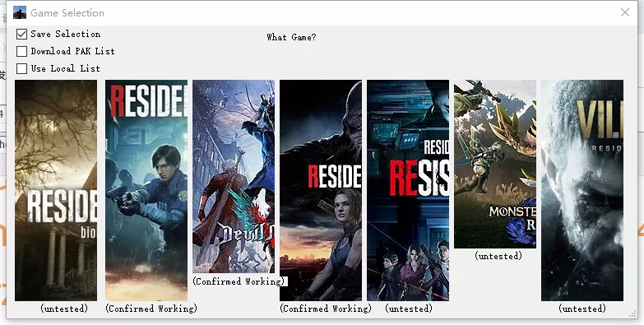644x325 pixels.
Task: Pick the Devil May Cry 5 cover
Action: 234,177
